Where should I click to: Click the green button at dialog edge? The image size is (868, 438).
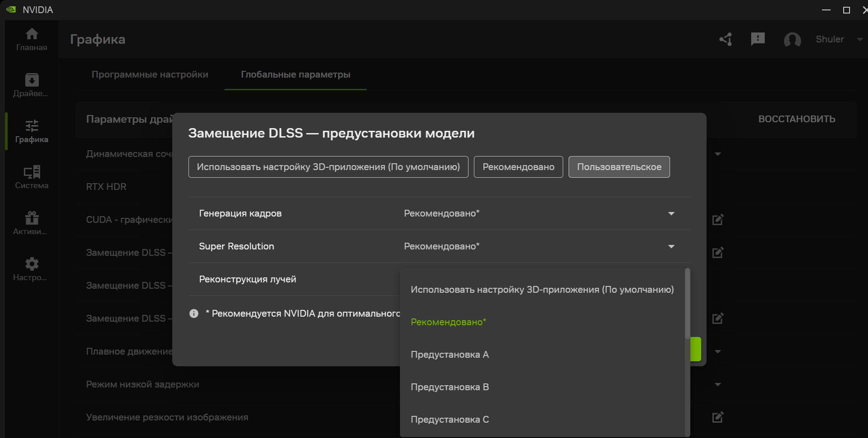pyautogui.click(x=696, y=349)
